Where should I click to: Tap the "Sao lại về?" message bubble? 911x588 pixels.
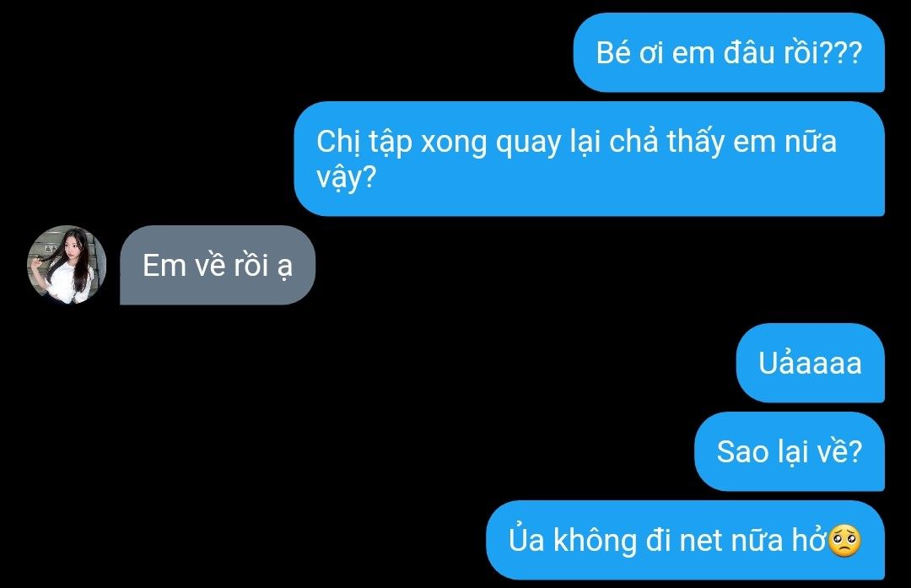(790, 451)
